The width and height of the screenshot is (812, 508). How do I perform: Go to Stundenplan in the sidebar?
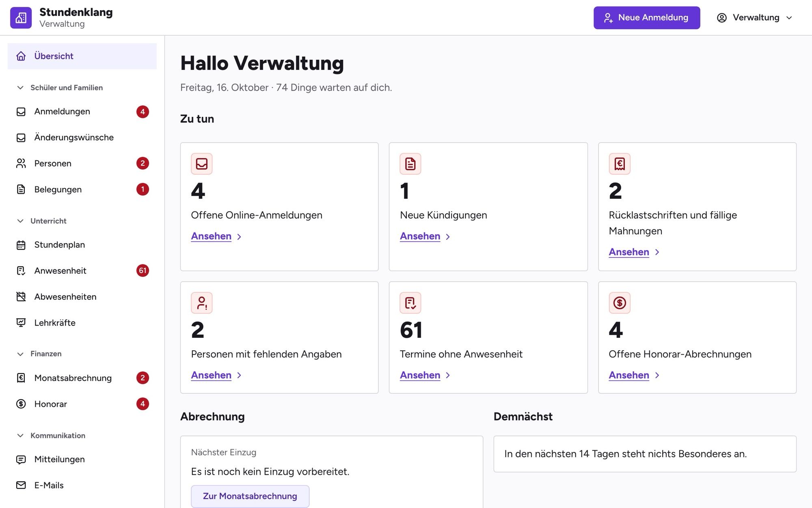coord(82,245)
